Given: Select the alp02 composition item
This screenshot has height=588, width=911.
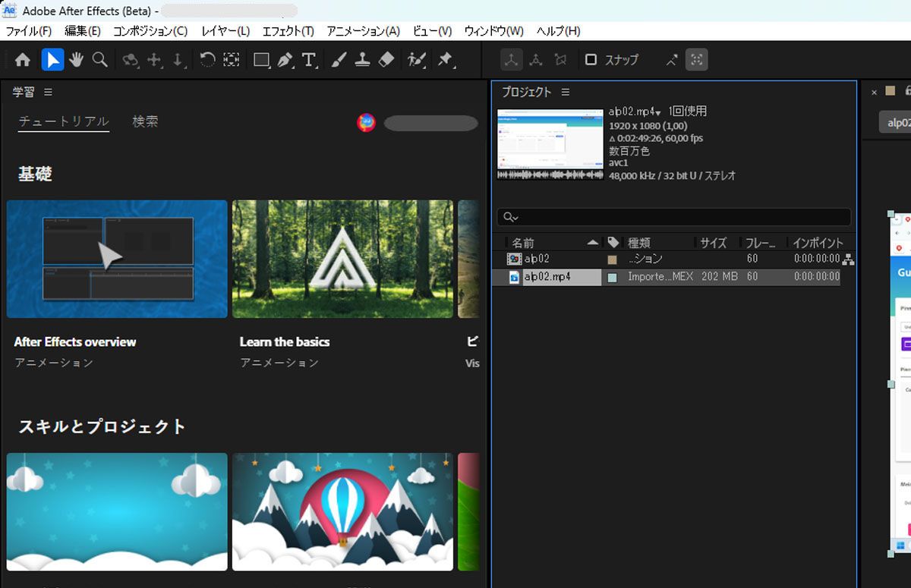Looking at the screenshot, I should point(537,259).
